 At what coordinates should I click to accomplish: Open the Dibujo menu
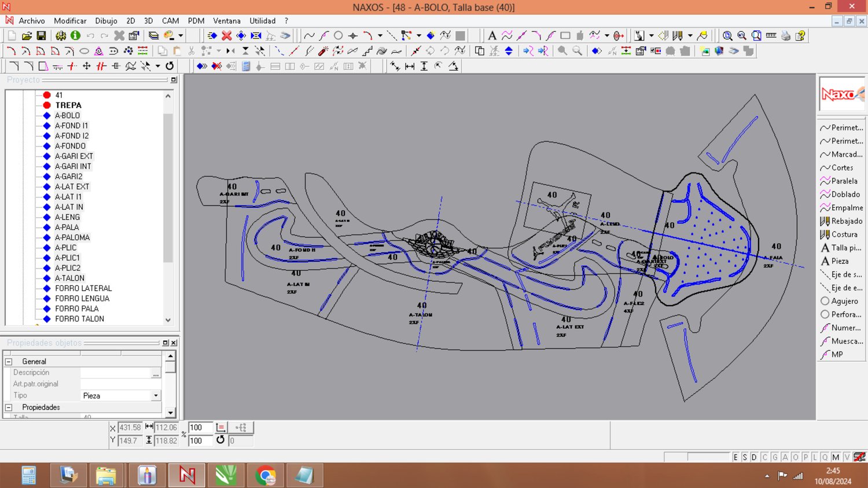click(106, 21)
